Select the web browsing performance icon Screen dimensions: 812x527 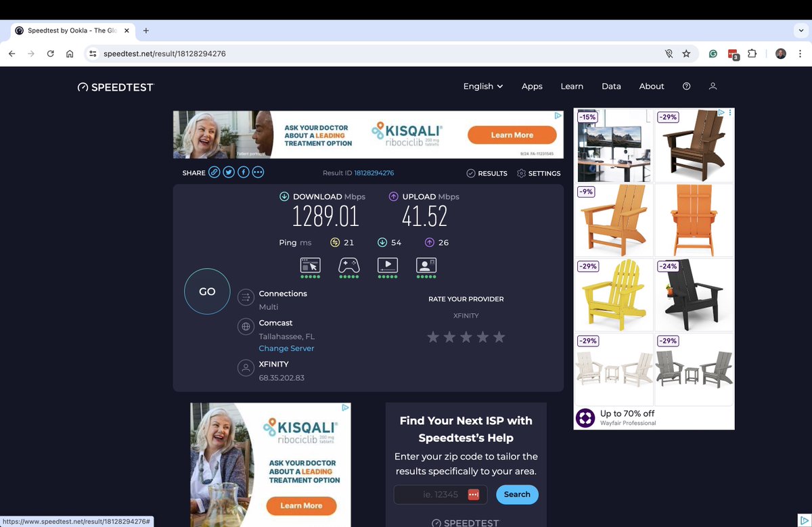[x=310, y=266]
